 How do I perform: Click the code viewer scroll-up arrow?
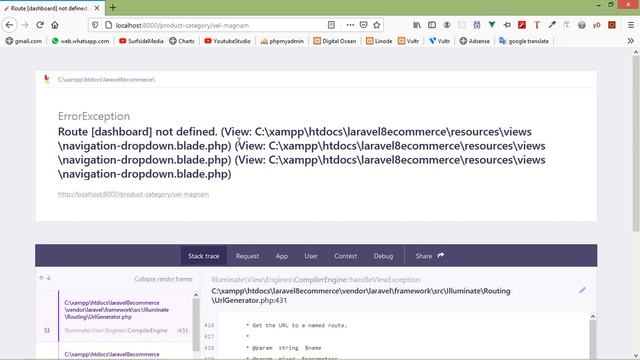click(x=593, y=316)
